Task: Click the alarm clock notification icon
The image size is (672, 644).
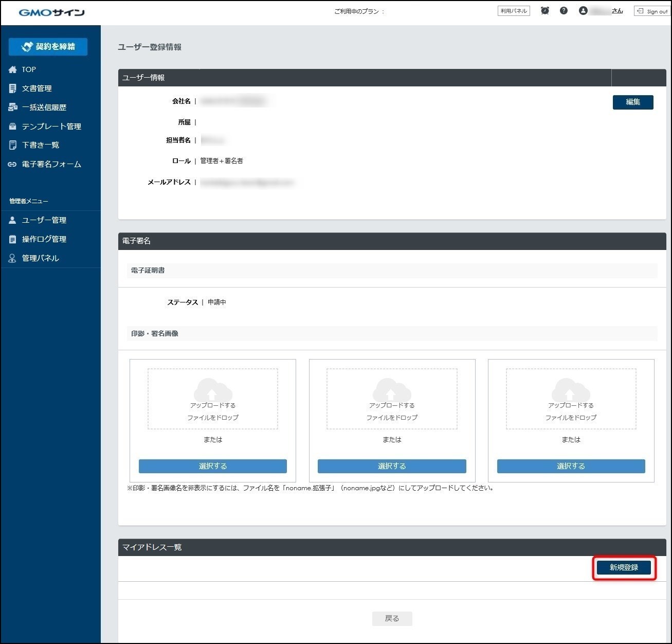Action: (545, 10)
